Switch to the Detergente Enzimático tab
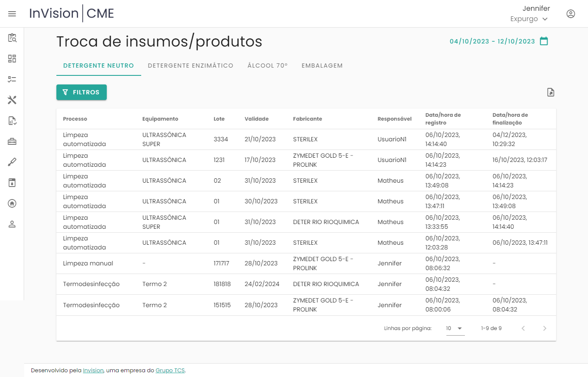Viewport: 588px width, 377px height. [190, 66]
